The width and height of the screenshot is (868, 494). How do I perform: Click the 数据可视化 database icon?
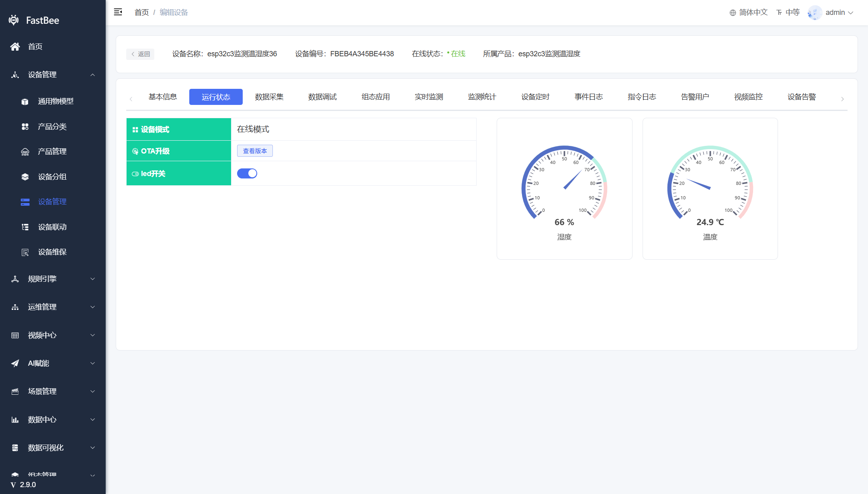(x=15, y=448)
